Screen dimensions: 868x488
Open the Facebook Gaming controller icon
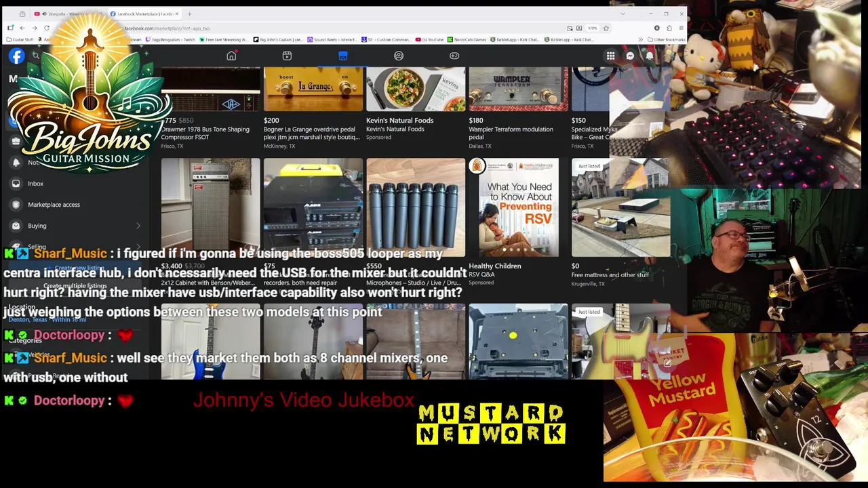point(454,56)
